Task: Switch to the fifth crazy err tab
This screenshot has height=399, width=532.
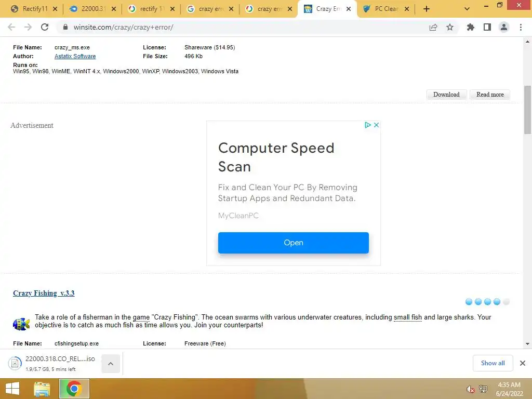Action: click(265, 9)
